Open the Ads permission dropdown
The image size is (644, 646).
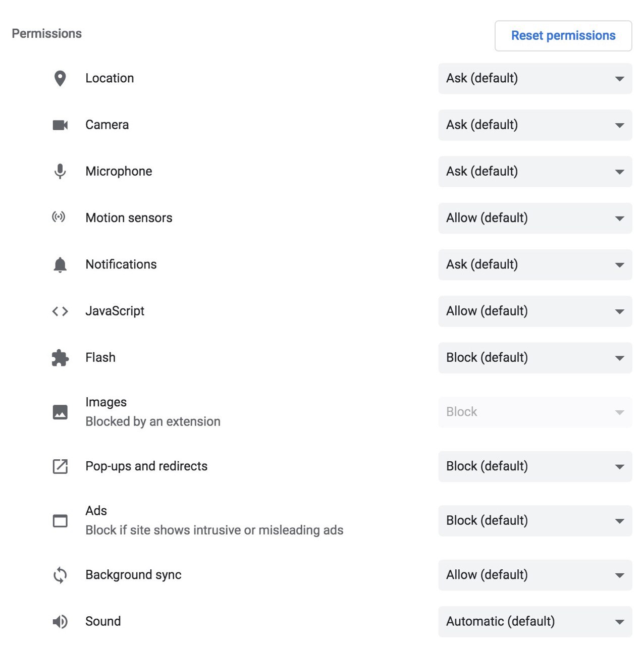pos(535,520)
